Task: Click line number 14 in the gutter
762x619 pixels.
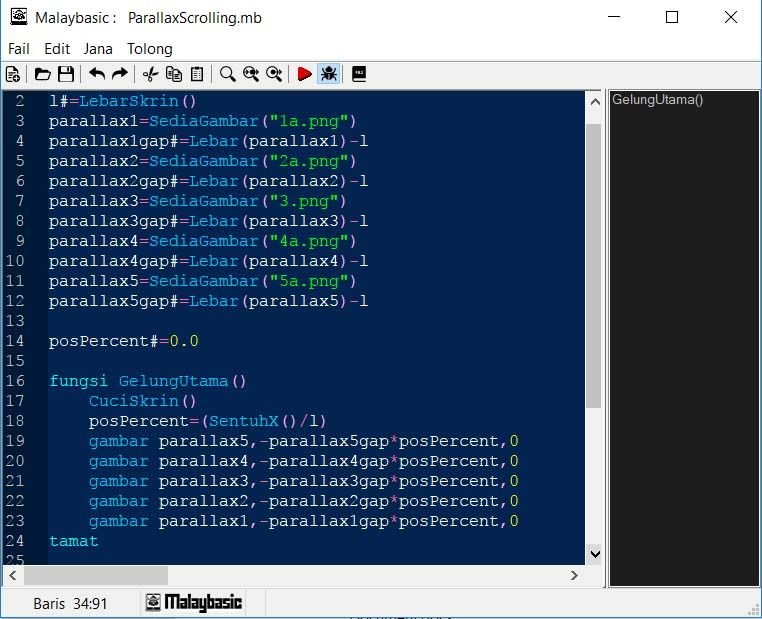Action: click(15, 341)
